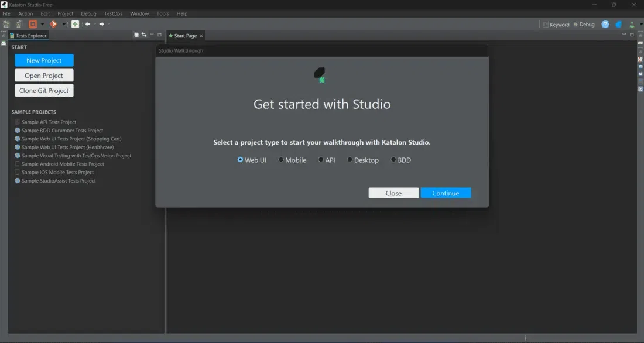The image size is (644, 343).
Task: Maximize the Start Page editor area
Action: 632,35
